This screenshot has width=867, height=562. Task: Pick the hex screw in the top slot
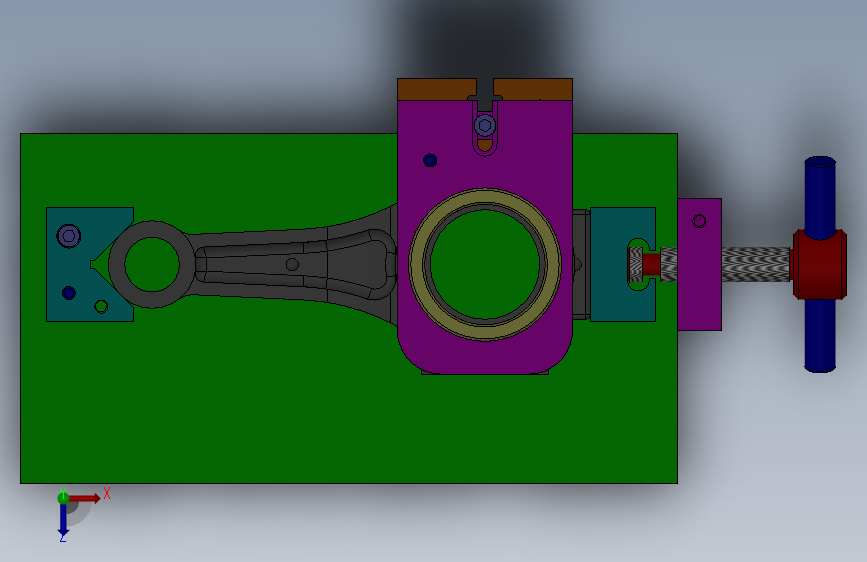(x=485, y=126)
